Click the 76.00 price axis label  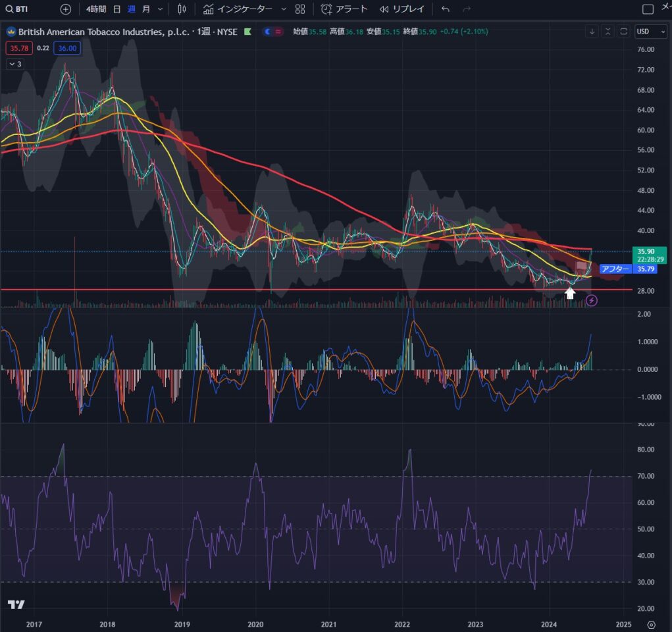tap(646, 49)
